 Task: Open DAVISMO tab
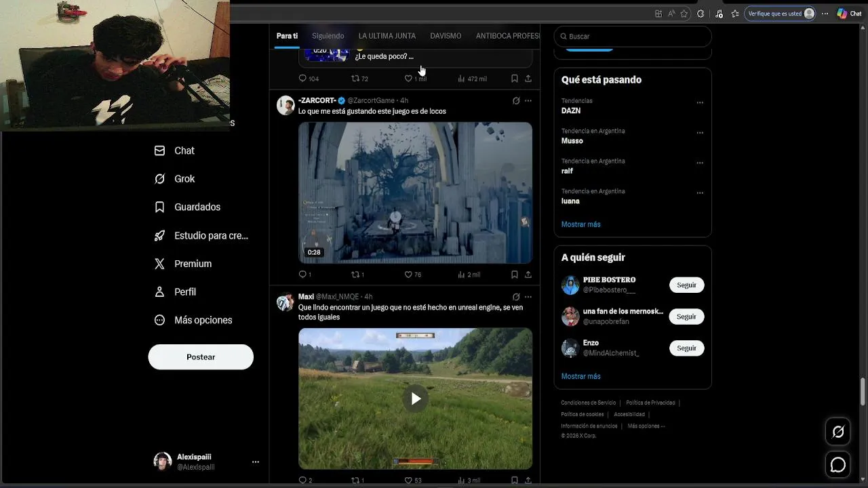(x=446, y=36)
